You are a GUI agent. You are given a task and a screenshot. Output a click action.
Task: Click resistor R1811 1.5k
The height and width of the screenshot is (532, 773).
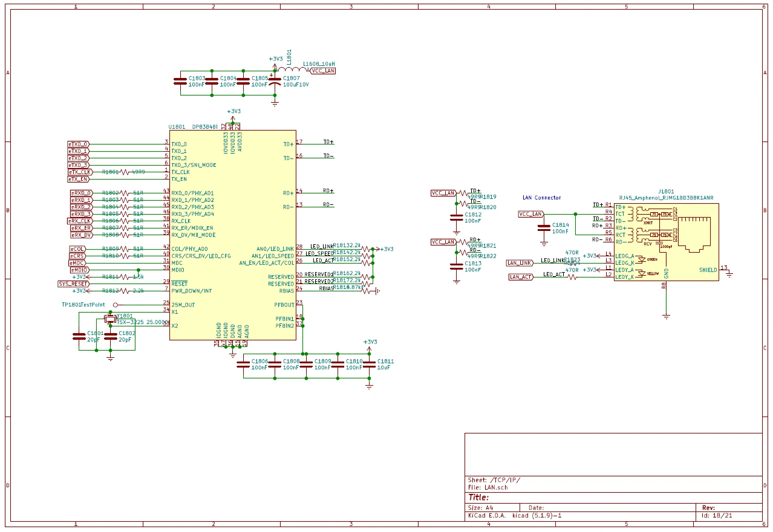[x=125, y=277]
